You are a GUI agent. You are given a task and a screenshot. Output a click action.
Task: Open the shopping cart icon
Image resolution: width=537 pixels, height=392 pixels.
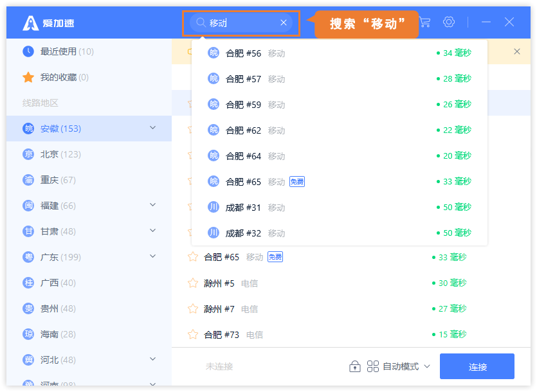424,22
